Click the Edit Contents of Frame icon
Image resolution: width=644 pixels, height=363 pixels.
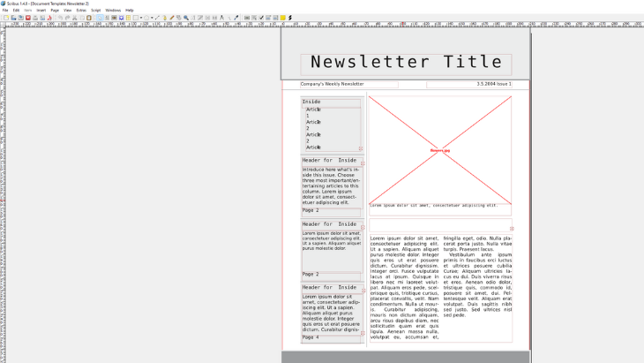coord(193,18)
